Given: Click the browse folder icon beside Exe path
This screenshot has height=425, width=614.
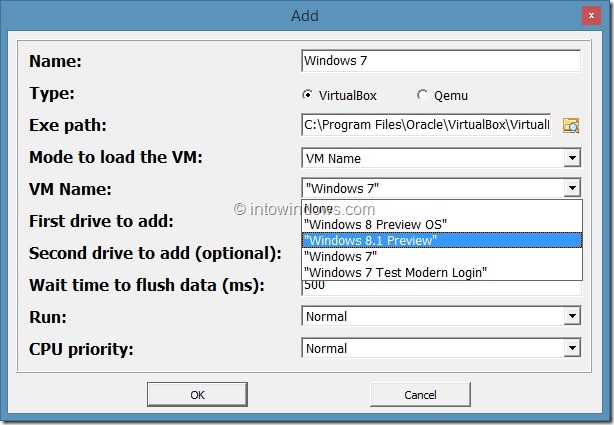Looking at the screenshot, I should (x=571, y=125).
